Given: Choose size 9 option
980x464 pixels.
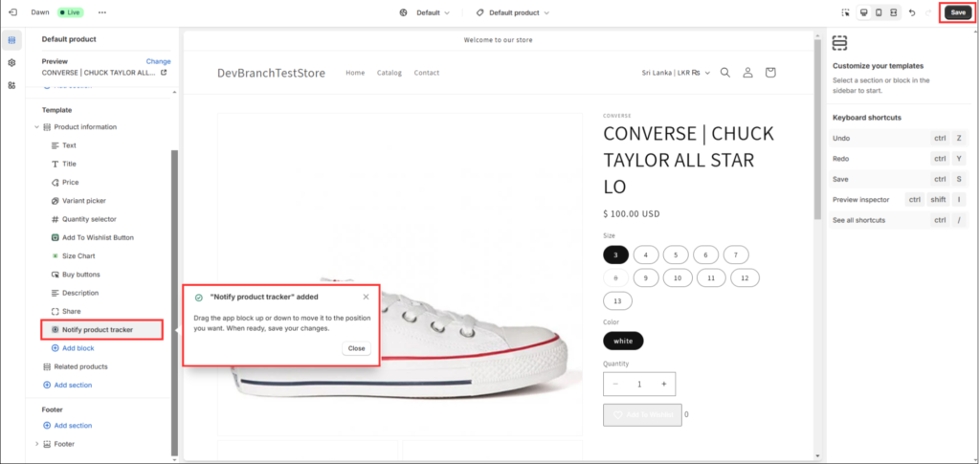Looking at the screenshot, I should click(x=646, y=277).
